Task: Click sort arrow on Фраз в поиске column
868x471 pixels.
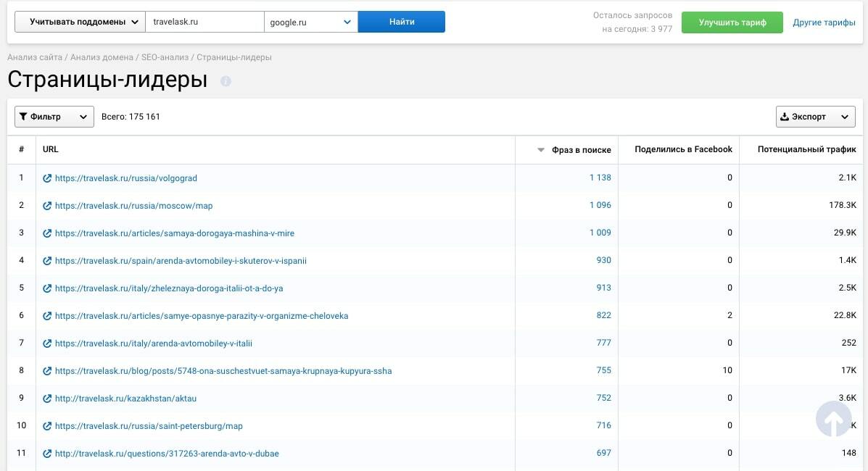Action: pos(540,150)
